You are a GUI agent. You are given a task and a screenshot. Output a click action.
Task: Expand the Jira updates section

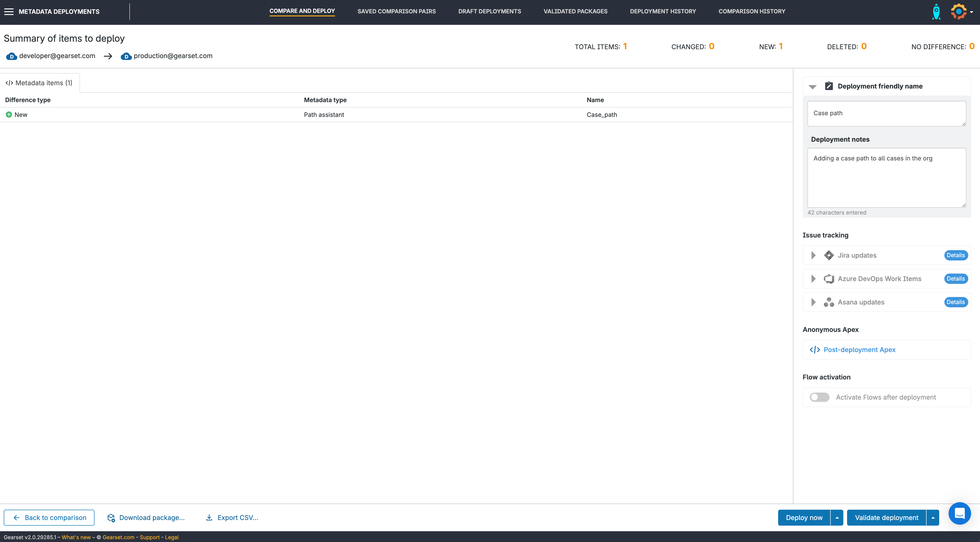pyautogui.click(x=813, y=255)
